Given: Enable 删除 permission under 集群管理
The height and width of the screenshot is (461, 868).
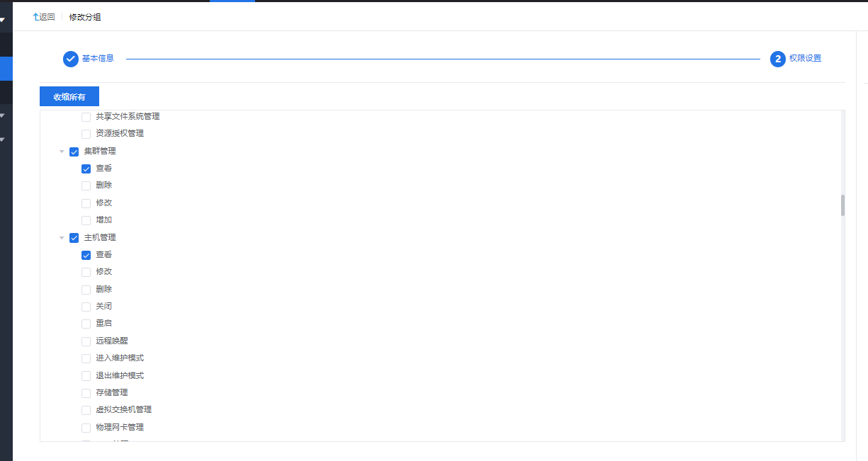Looking at the screenshot, I should [86, 186].
